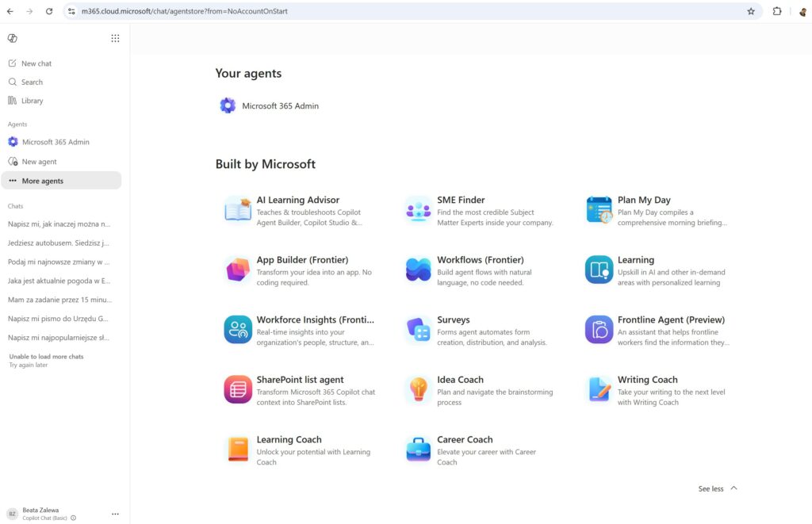The image size is (812, 524).
Task: Open browser profile avatar at top right
Action: tap(802, 11)
